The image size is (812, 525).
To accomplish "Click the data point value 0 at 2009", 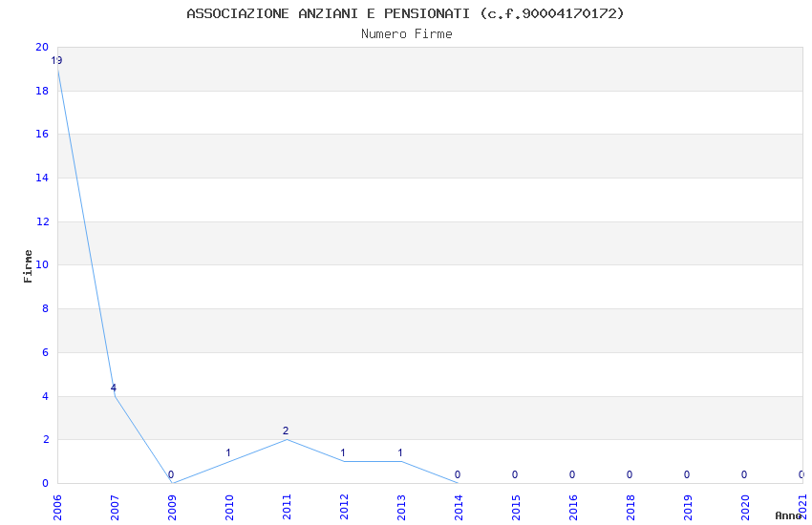I will pyautogui.click(x=171, y=474).
